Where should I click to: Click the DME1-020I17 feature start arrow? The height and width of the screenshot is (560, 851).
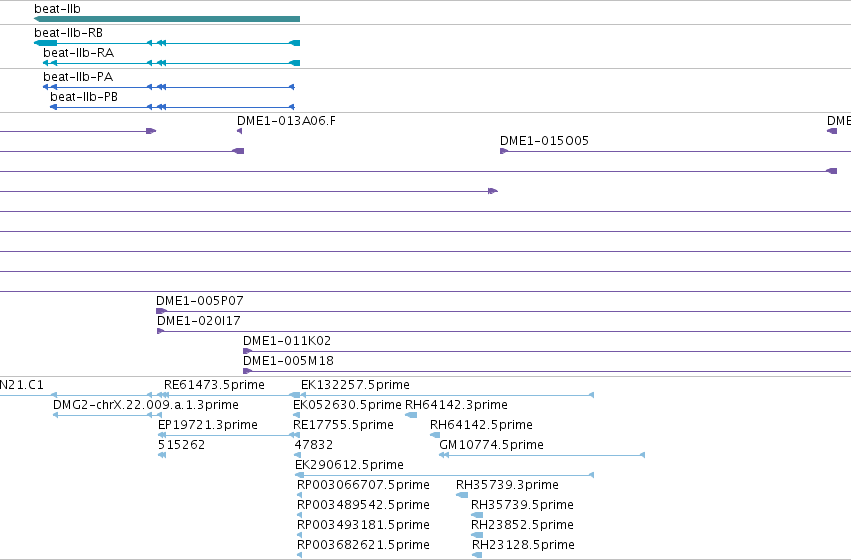click(161, 331)
